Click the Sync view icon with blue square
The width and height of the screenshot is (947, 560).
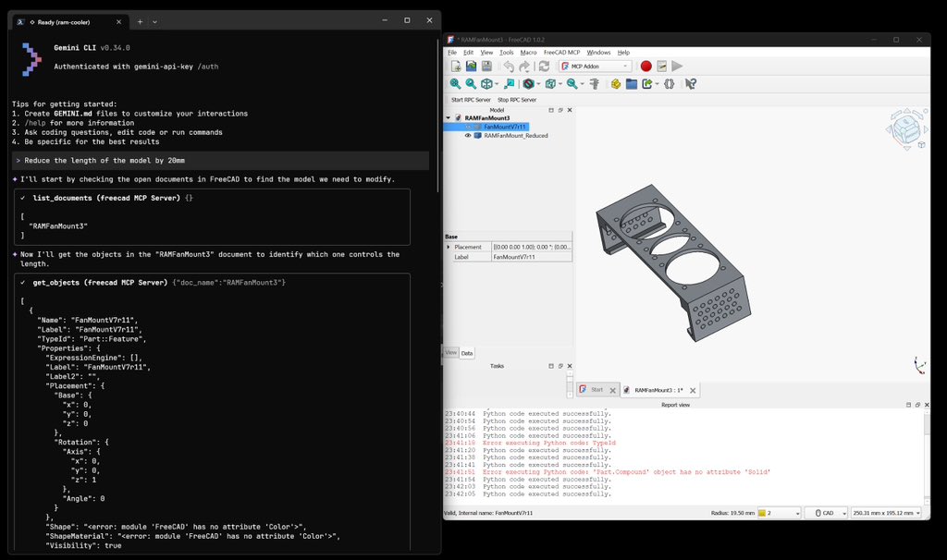(510, 84)
